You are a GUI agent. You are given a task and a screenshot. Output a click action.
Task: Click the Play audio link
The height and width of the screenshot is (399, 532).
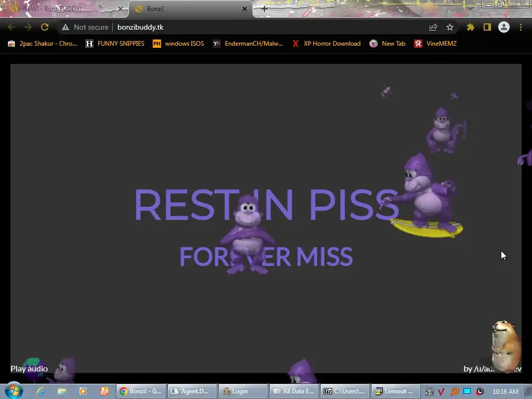pos(29,368)
